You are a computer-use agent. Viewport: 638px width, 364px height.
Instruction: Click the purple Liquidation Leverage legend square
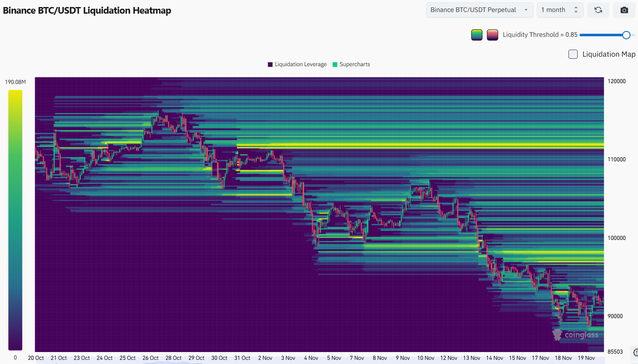click(x=270, y=65)
